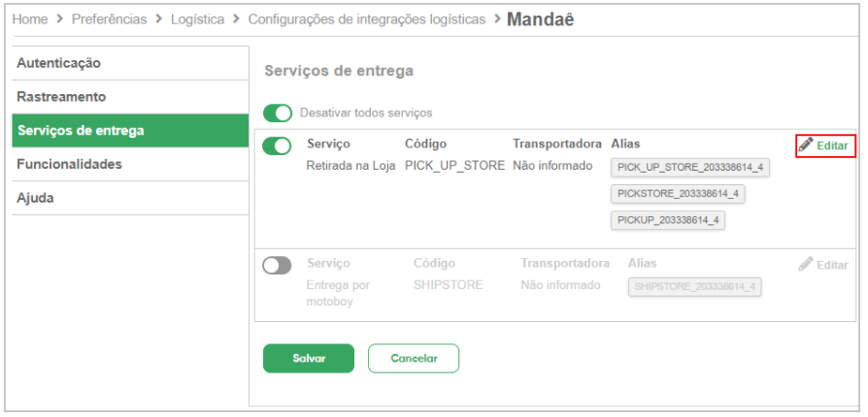Select the PICK_UP_STORE_203338614_4 alias tag
The height and width of the screenshot is (417, 868).
(690, 168)
